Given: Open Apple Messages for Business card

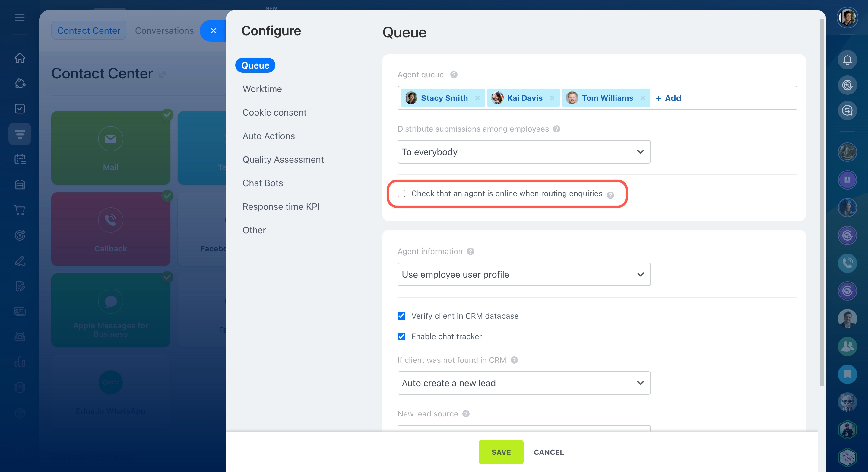Looking at the screenshot, I should pyautogui.click(x=110, y=310).
